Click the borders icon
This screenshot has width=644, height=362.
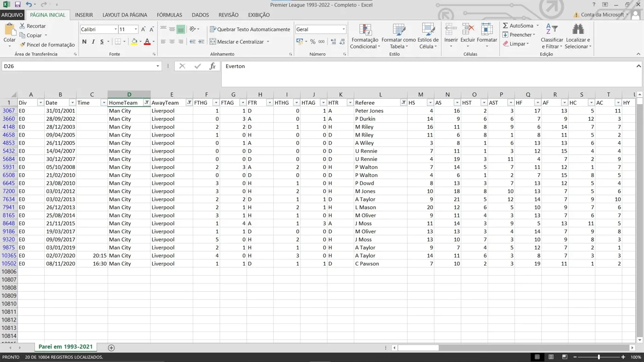click(118, 42)
